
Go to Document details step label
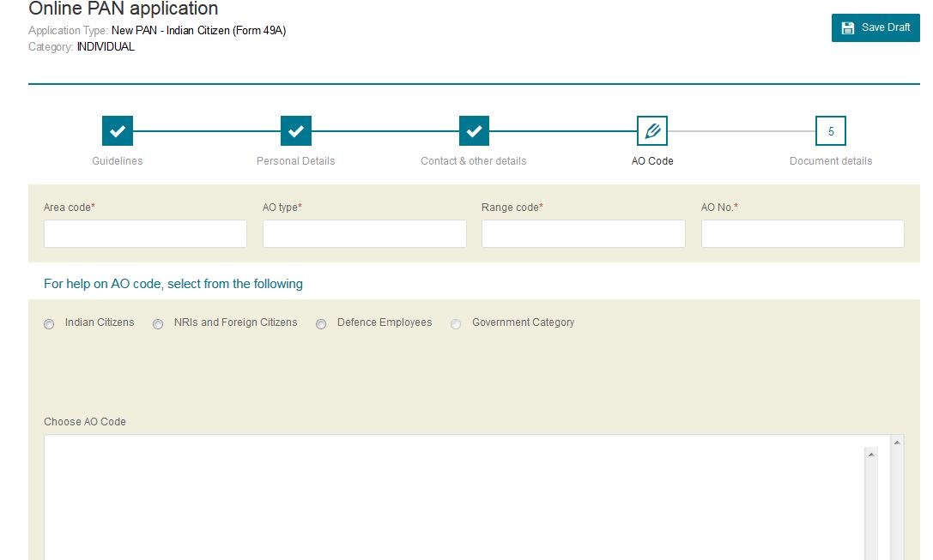coord(831,161)
